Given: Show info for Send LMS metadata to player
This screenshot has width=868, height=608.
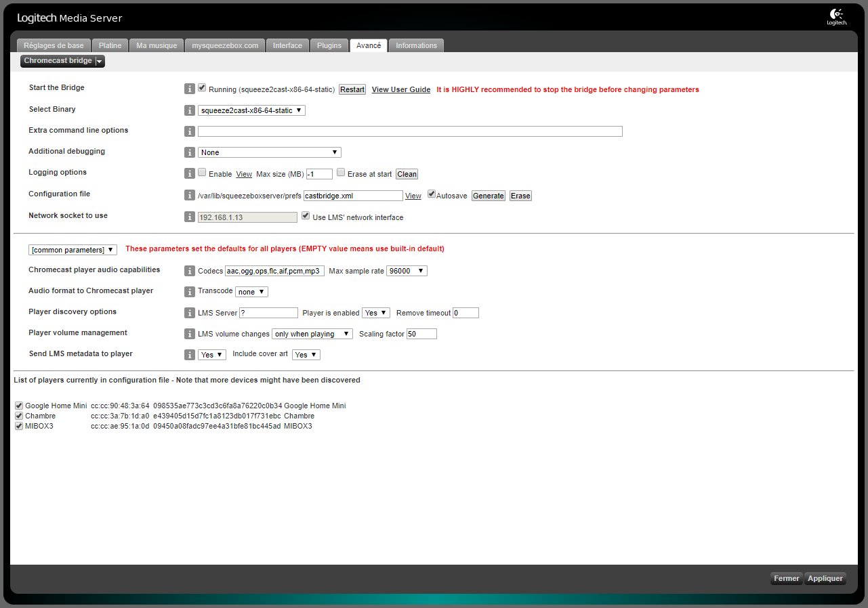Looking at the screenshot, I should tap(190, 355).
